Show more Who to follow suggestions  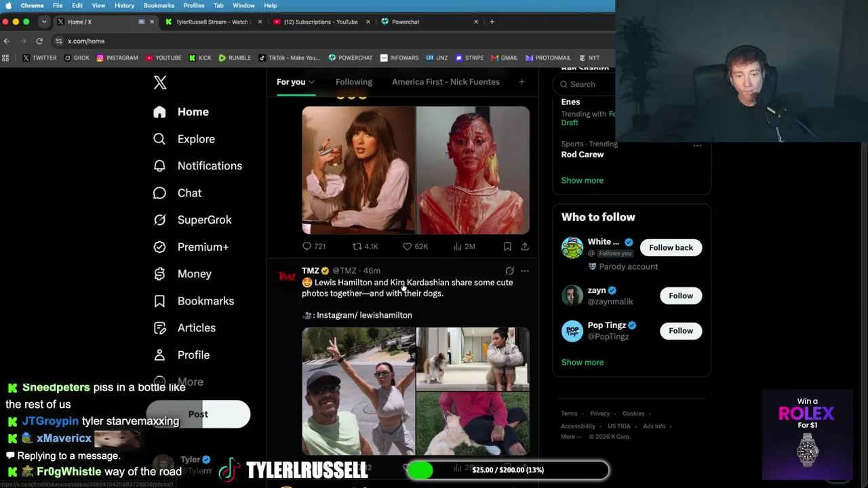582,362
